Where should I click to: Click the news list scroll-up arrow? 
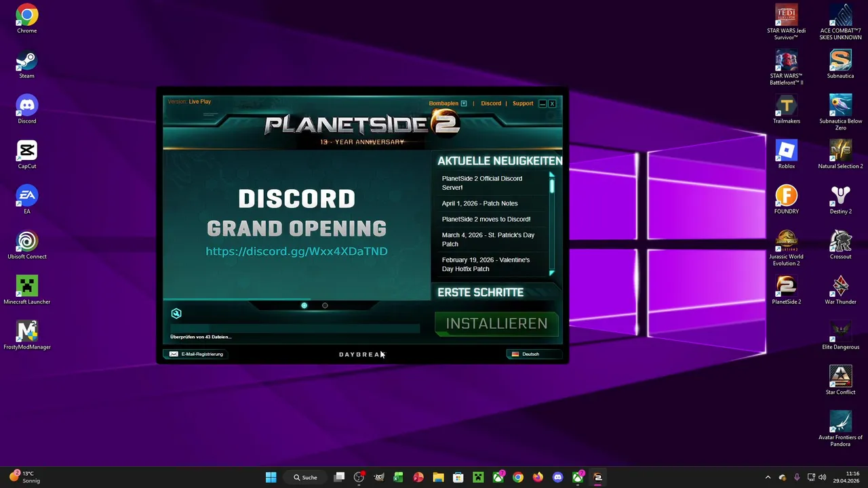[552, 175]
